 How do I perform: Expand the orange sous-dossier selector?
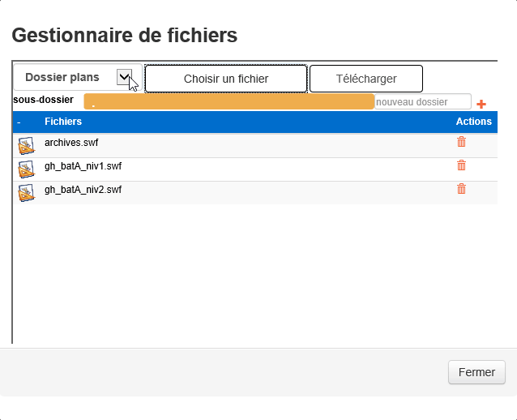point(229,101)
